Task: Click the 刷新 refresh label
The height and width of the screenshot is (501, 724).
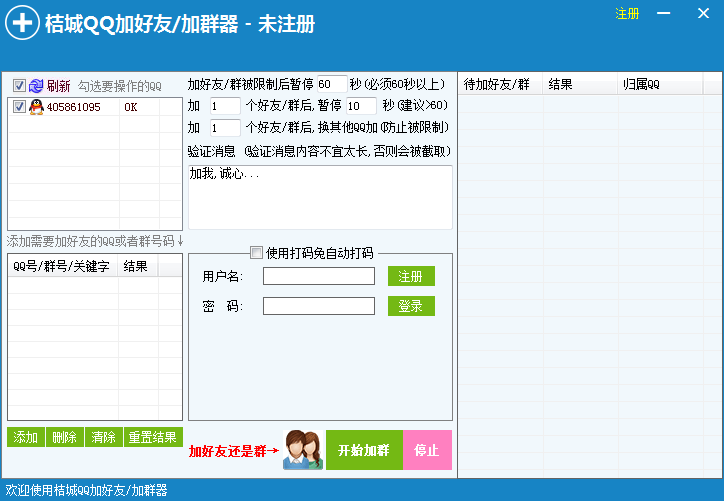Action: 59,86
